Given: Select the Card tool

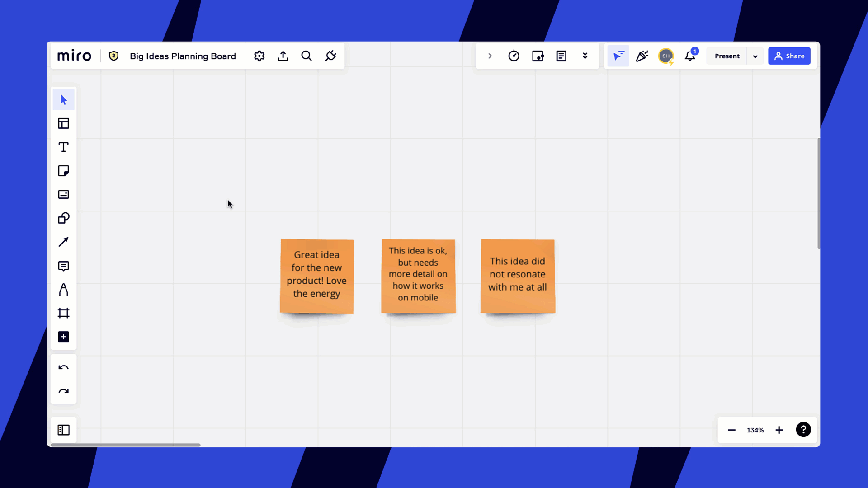Looking at the screenshot, I should coord(63,195).
